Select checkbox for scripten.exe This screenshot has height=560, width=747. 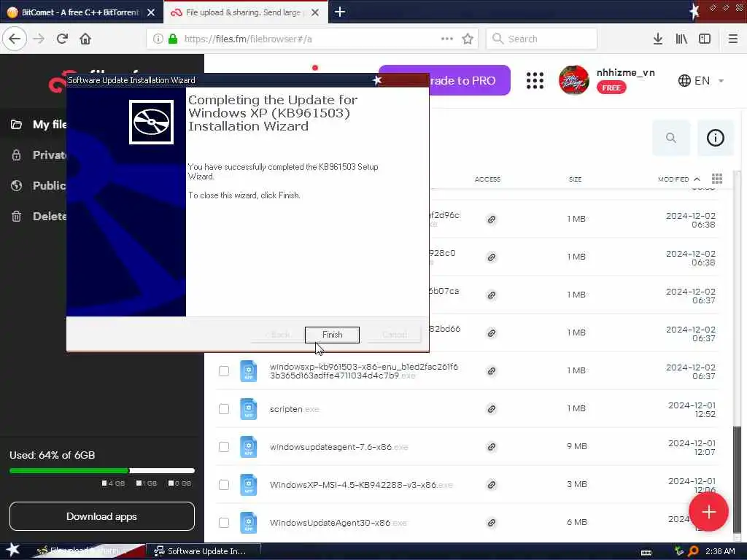click(224, 409)
